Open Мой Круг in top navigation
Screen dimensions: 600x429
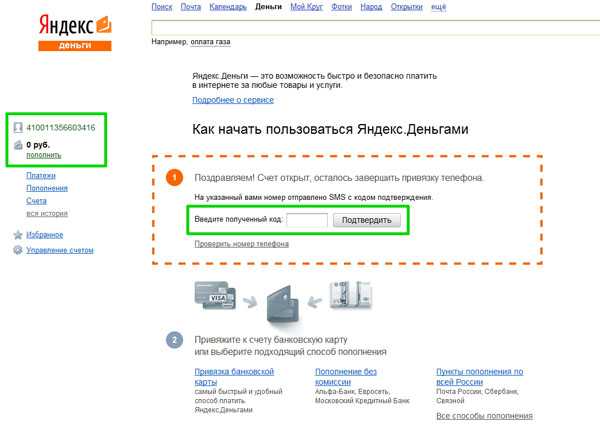307,7
